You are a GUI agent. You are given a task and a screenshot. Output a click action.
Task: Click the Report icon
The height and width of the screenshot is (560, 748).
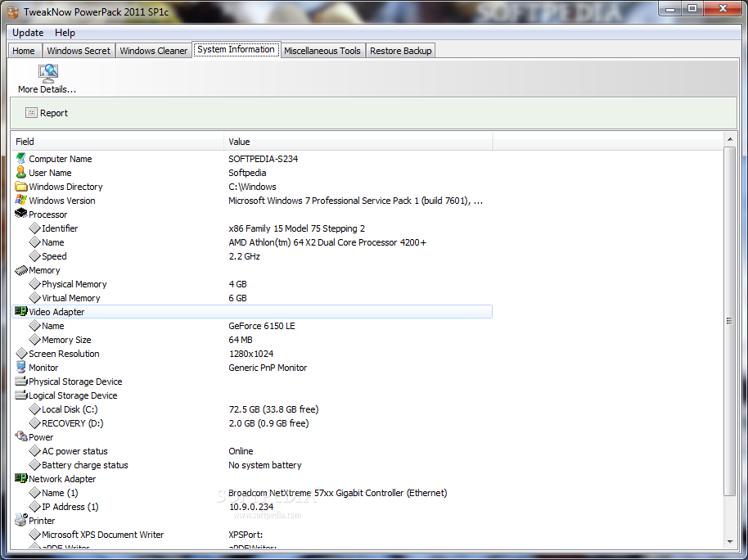31,113
